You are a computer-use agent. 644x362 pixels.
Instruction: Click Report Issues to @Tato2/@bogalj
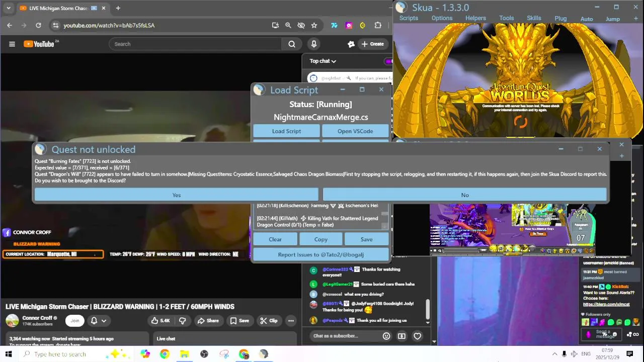click(321, 254)
